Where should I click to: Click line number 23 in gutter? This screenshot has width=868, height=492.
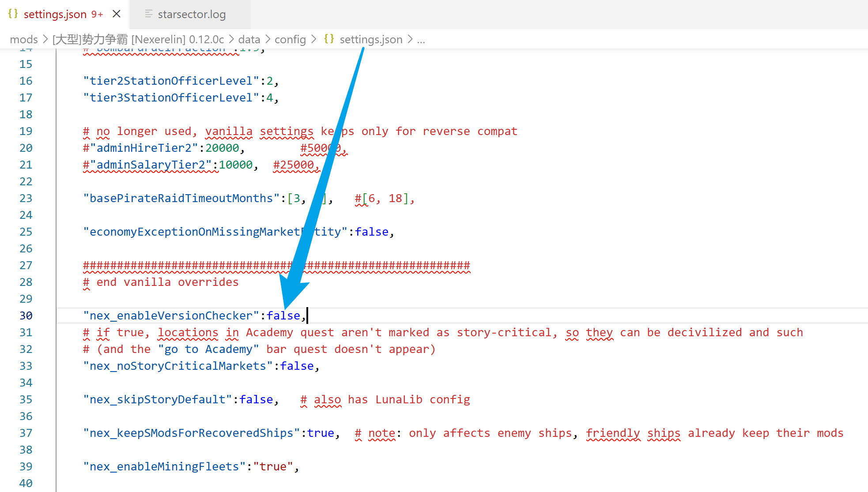[x=26, y=199]
